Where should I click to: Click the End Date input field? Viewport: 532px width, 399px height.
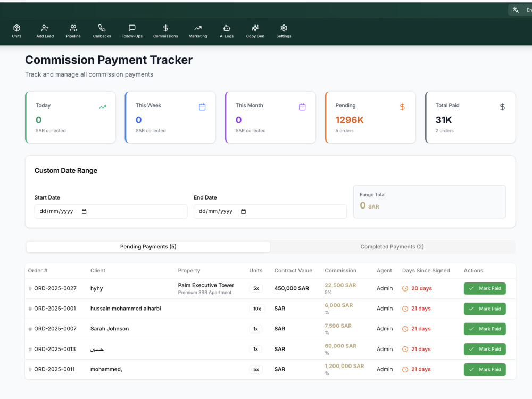tap(270, 211)
